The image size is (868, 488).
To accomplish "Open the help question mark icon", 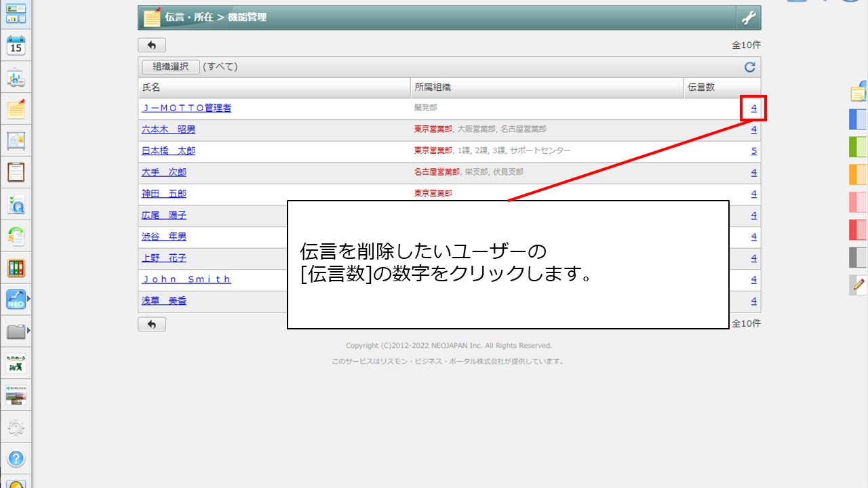I will point(16,459).
